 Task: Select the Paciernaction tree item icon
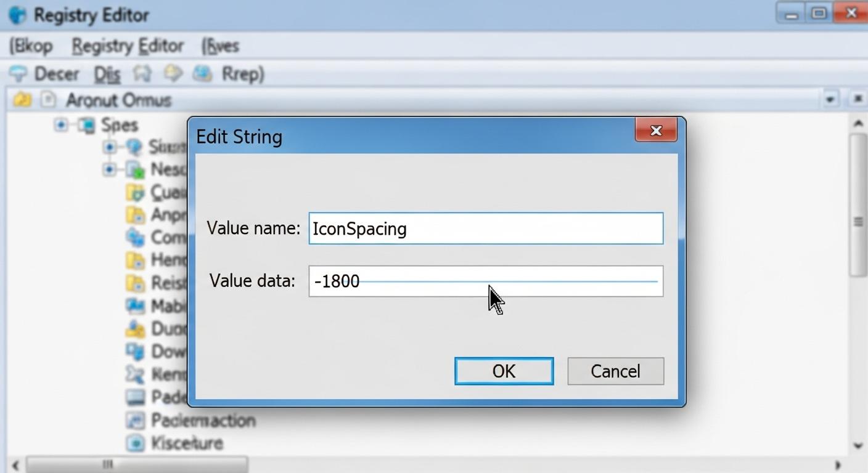click(x=134, y=420)
